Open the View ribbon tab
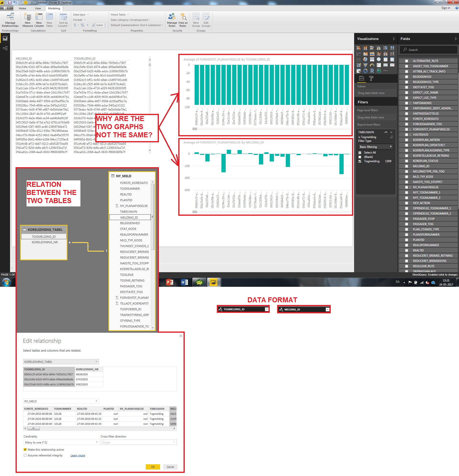 point(38,9)
